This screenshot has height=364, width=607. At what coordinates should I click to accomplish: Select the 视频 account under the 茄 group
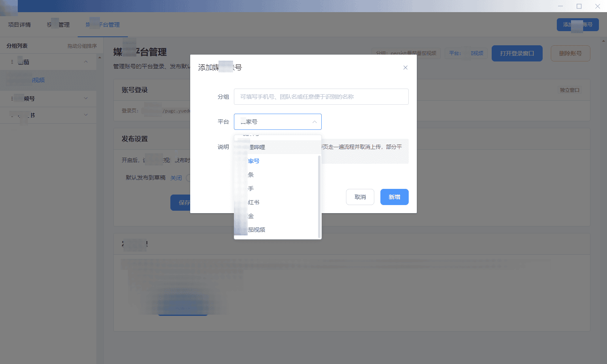point(48,80)
